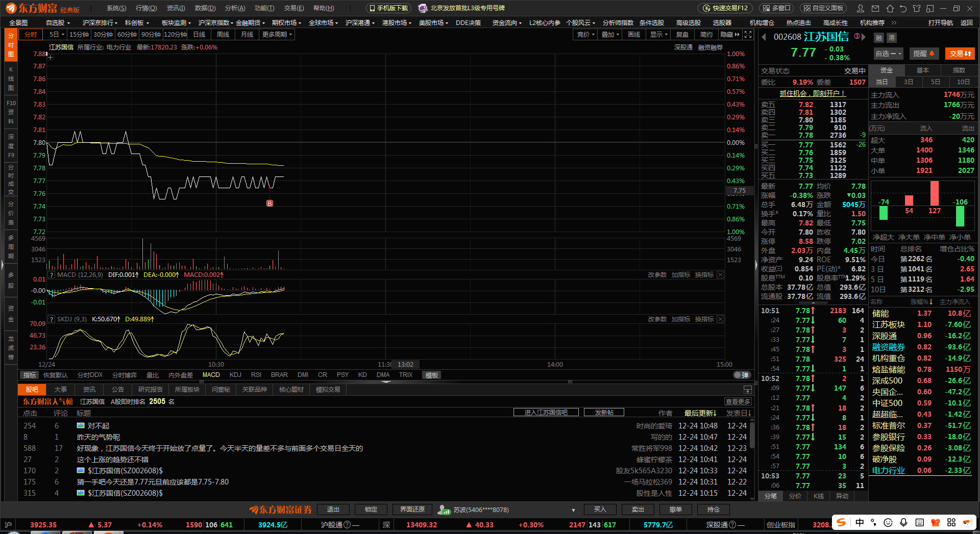Image resolution: width=980 pixels, height=534 pixels.
Task: Open the Sogou emoji face icon
Action: click(888, 522)
